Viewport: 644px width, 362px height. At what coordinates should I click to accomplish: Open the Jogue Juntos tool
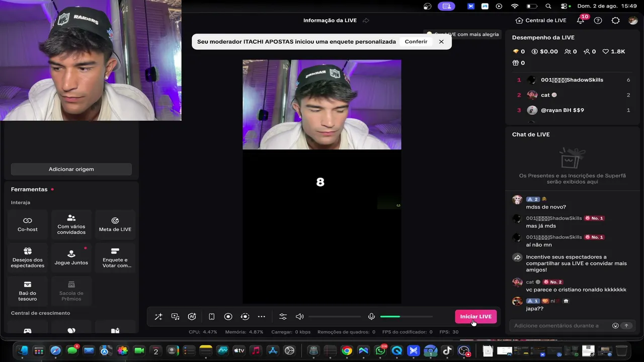[71, 257]
